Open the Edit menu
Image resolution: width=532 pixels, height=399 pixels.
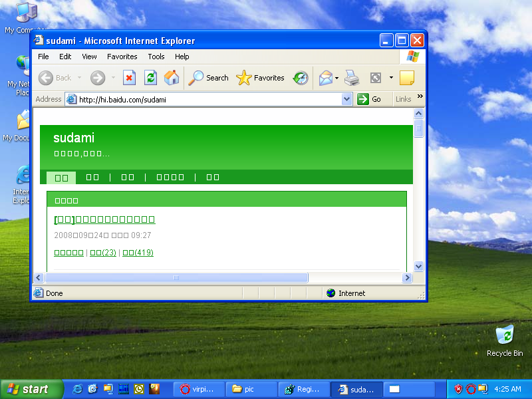tap(65, 57)
